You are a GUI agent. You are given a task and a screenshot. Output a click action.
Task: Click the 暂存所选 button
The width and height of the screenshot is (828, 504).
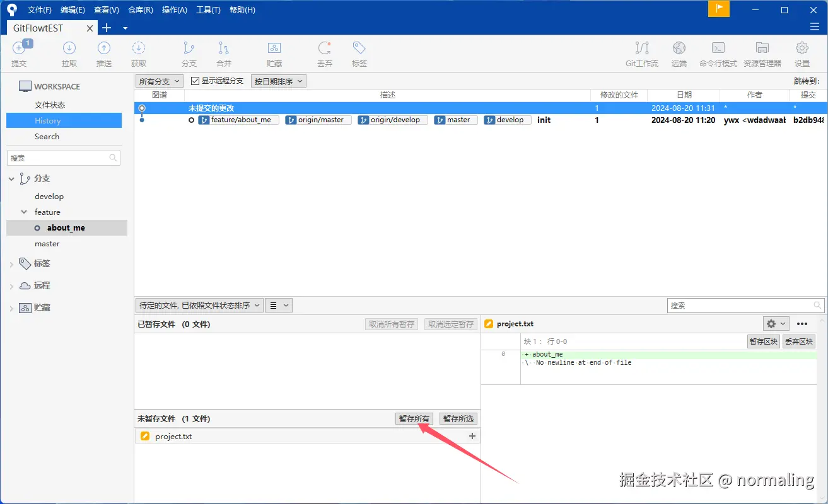458,419
